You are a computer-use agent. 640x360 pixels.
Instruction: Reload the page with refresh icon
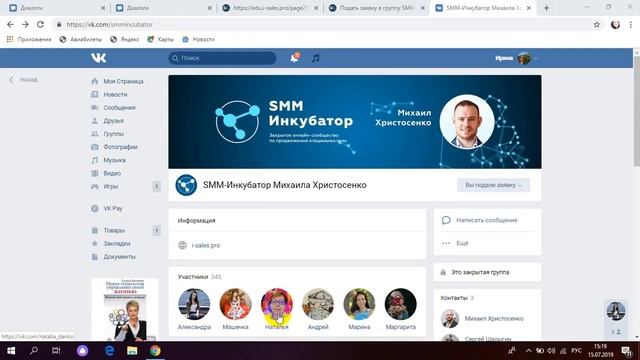(40, 24)
